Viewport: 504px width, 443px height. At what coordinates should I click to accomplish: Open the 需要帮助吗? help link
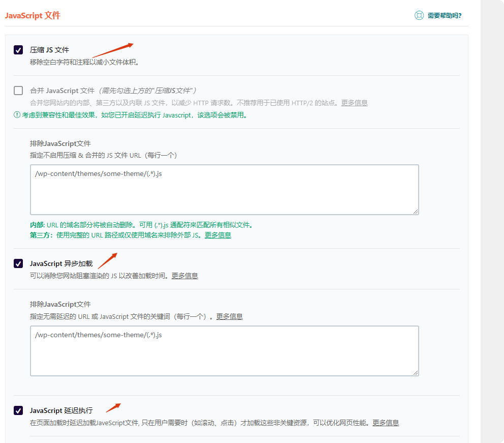(x=444, y=15)
